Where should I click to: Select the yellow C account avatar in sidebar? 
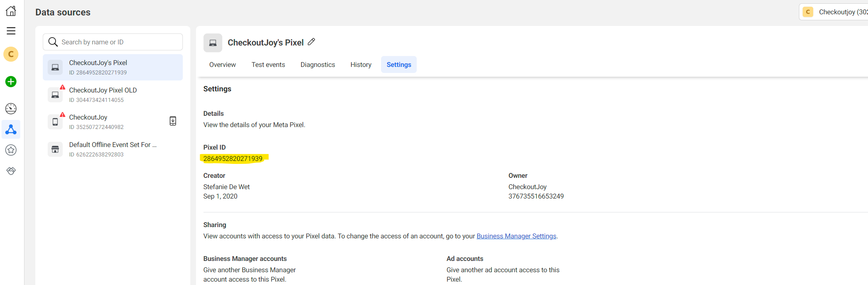[11, 54]
